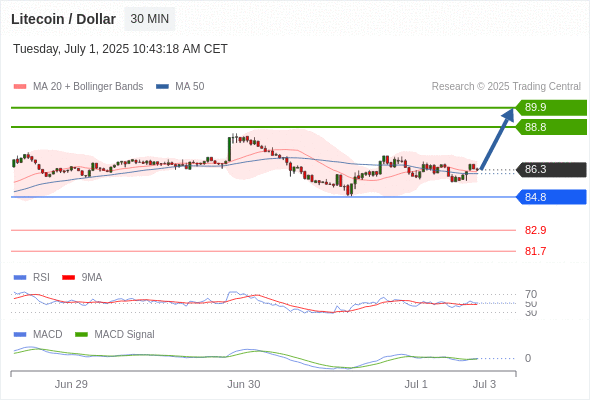The height and width of the screenshot is (400, 590).
Task: Click the 86.3 current price tag
Action: (x=551, y=169)
